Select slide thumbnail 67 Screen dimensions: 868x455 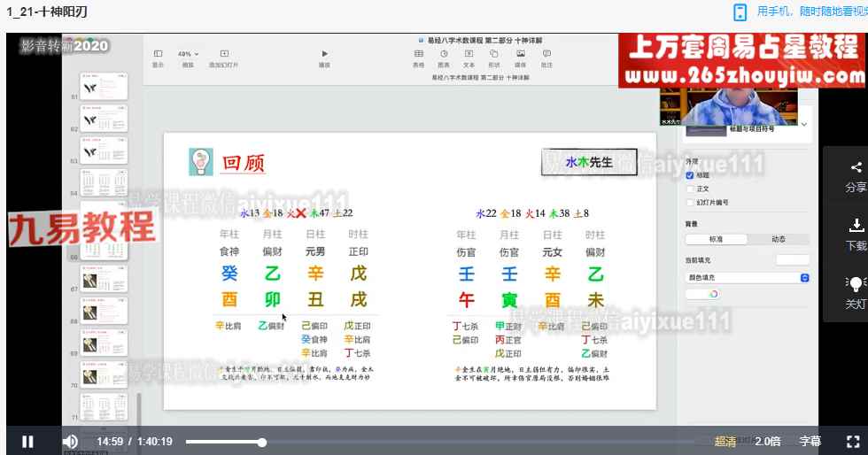pyautogui.click(x=104, y=279)
